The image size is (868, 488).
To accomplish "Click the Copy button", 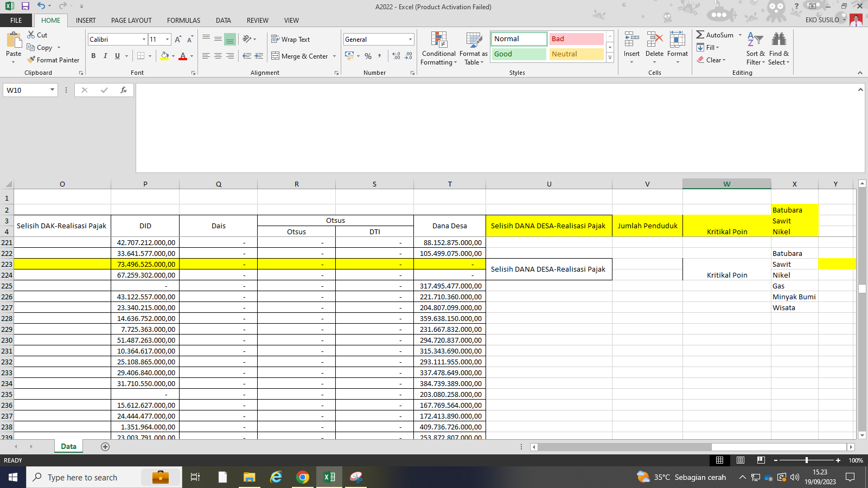I will click(x=40, y=48).
